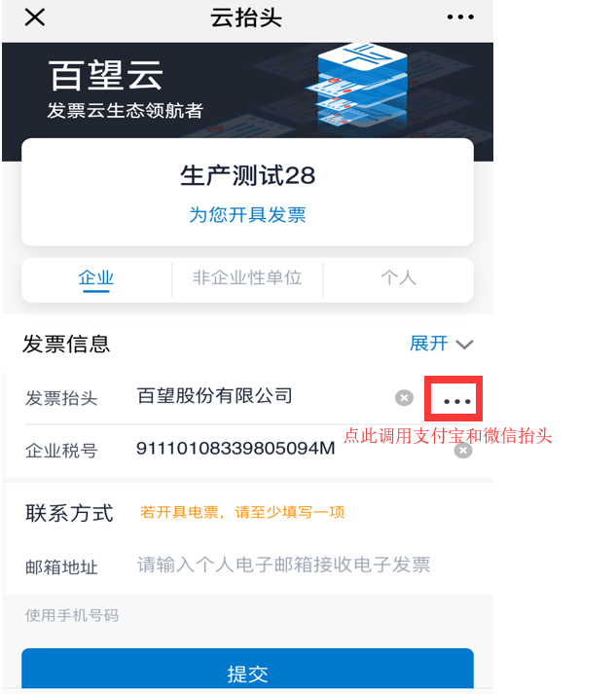Switch to 个人 tab
Viewport: 616px width, 694px height.
pos(398,278)
